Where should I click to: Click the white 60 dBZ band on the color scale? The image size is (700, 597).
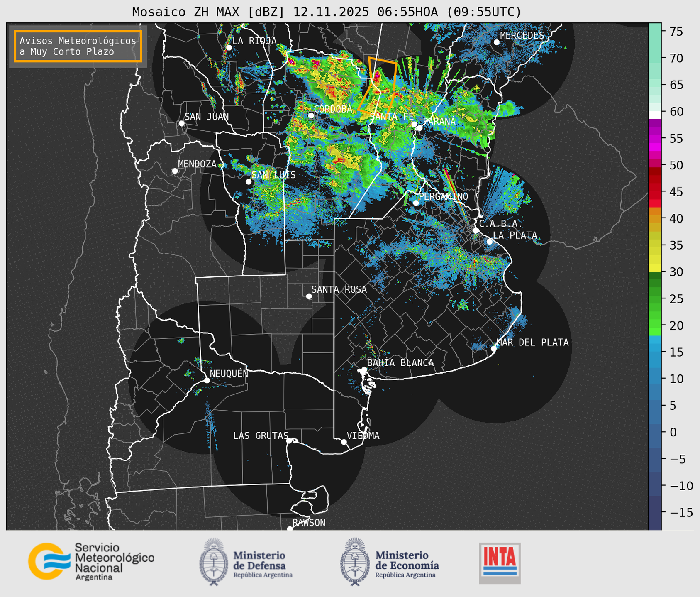point(655,115)
